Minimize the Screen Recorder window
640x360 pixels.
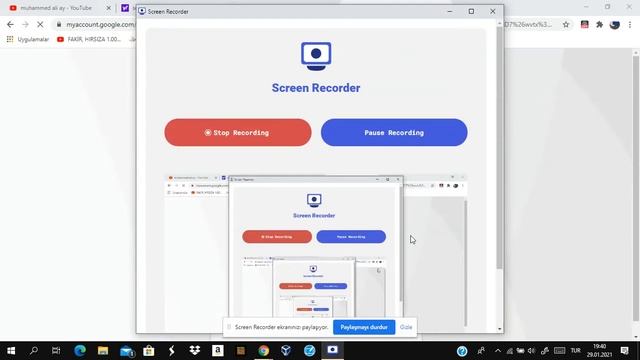point(450,11)
